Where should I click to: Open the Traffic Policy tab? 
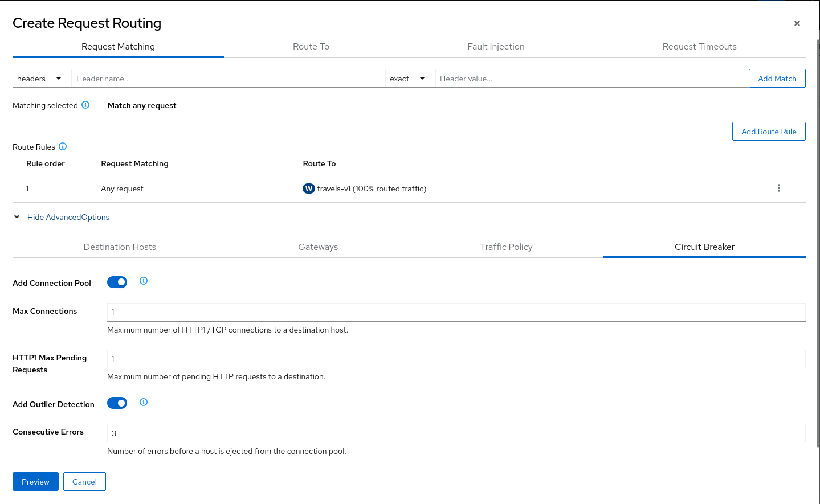tap(506, 247)
